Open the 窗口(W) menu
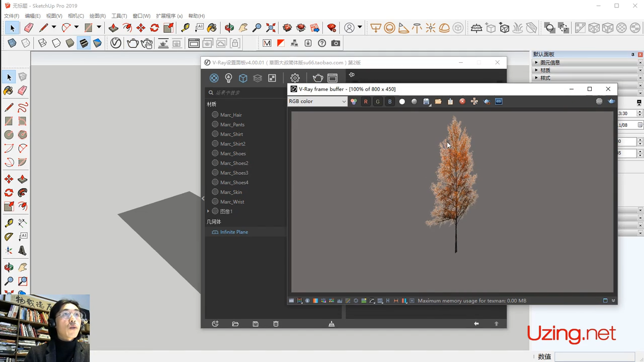644x362 pixels. (141, 16)
